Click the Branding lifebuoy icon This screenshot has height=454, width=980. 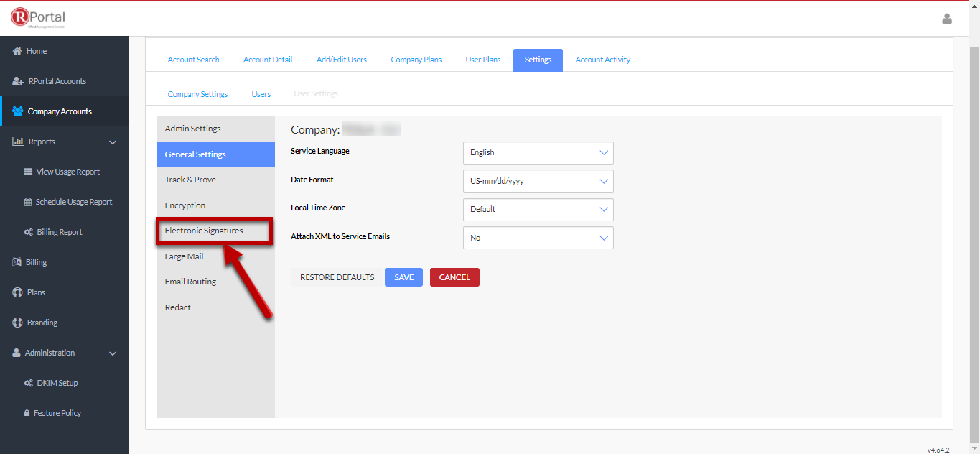pyautogui.click(x=18, y=323)
